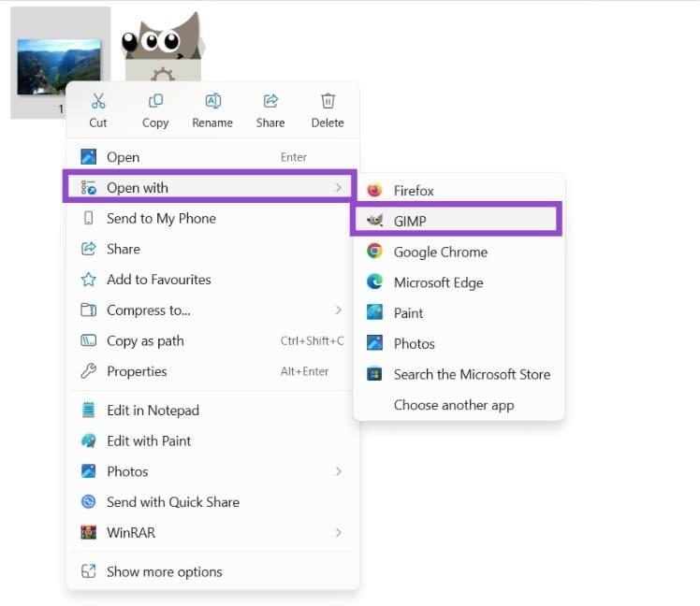Click the Copy icon
The height and width of the screenshot is (606, 700).
coord(155,101)
